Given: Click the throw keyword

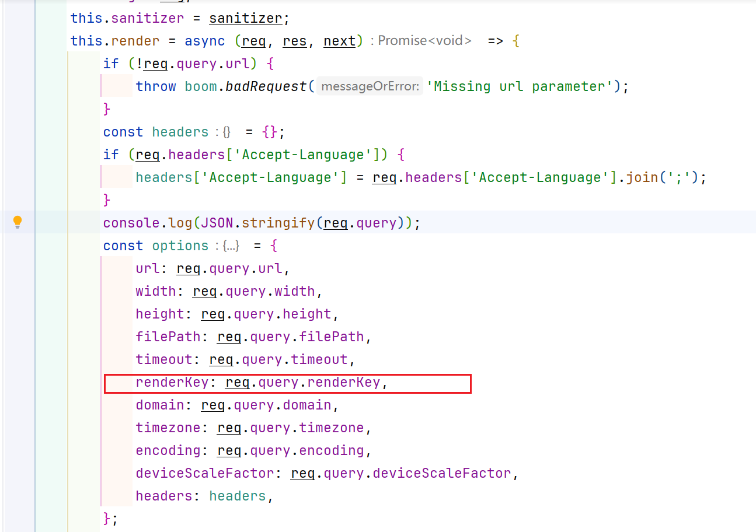Looking at the screenshot, I should tap(156, 86).
